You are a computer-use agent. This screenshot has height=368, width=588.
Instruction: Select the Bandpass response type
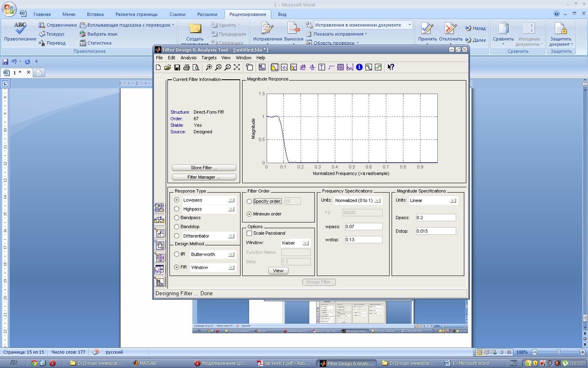point(177,218)
